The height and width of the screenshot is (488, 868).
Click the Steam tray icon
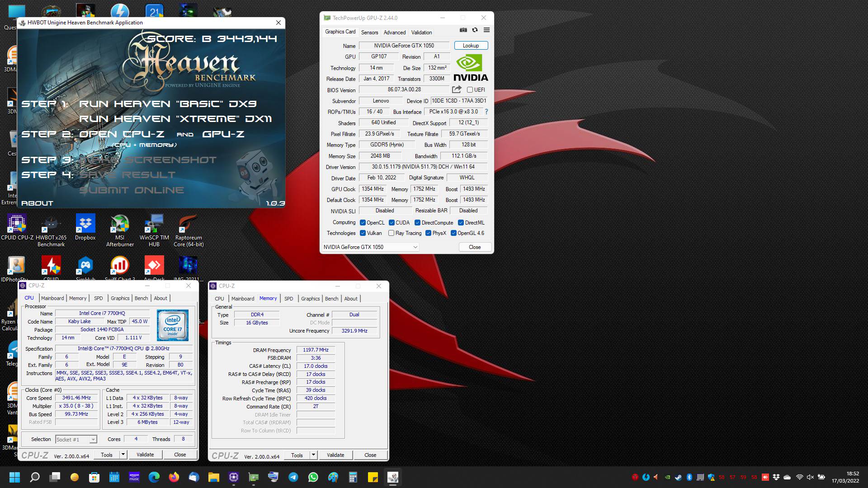679,477
